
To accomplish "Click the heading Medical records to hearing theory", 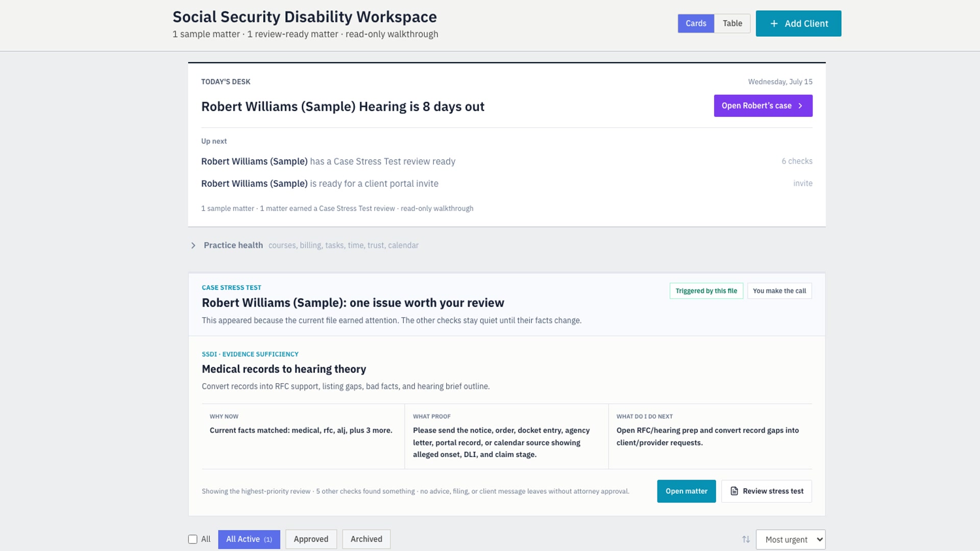I will 284,369.
